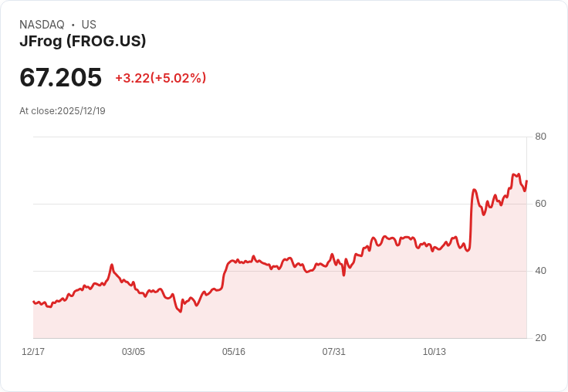This screenshot has width=568, height=392.
Task: Click the highest peak of the price line
Action: [x=514, y=174]
